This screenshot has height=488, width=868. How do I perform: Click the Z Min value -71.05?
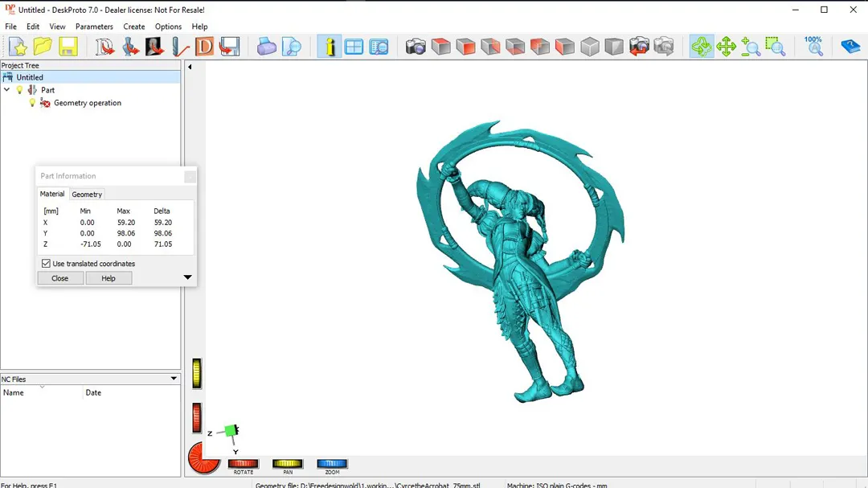click(x=91, y=244)
